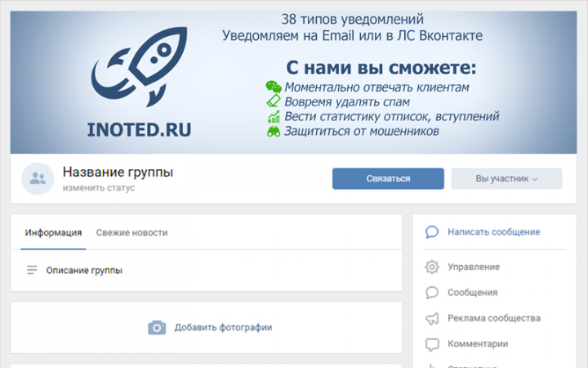Click the camera icon for adding photos
588x368 pixels.
pyautogui.click(x=157, y=327)
